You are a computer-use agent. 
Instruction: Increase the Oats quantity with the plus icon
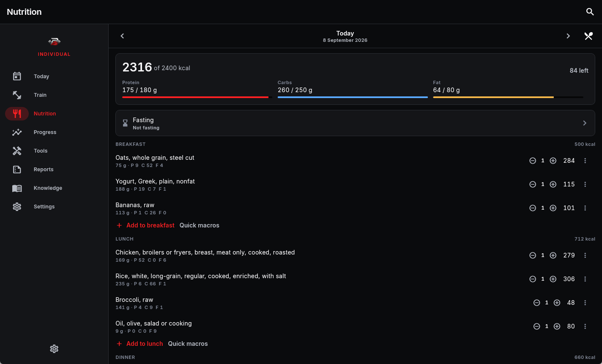pyautogui.click(x=553, y=161)
